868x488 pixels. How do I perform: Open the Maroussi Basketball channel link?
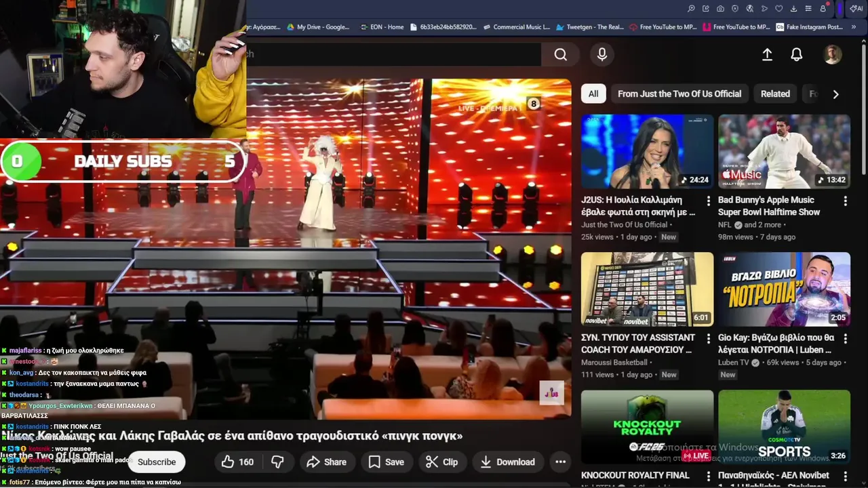pyautogui.click(x=614, y=363)
